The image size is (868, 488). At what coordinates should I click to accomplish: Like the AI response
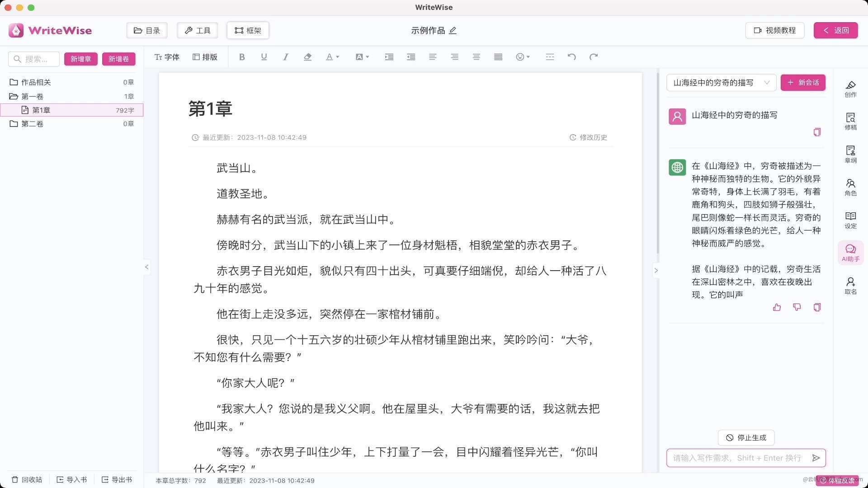pos(777,307)
